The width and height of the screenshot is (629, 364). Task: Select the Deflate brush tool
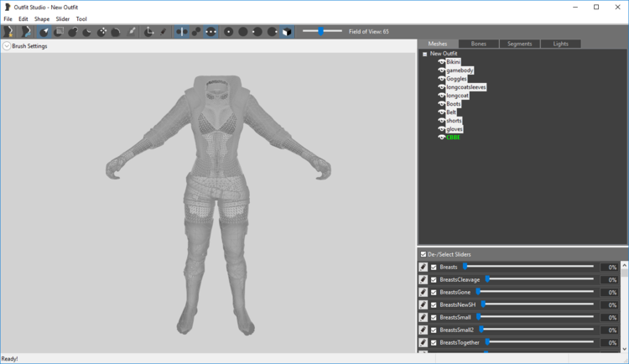(87, 32)
